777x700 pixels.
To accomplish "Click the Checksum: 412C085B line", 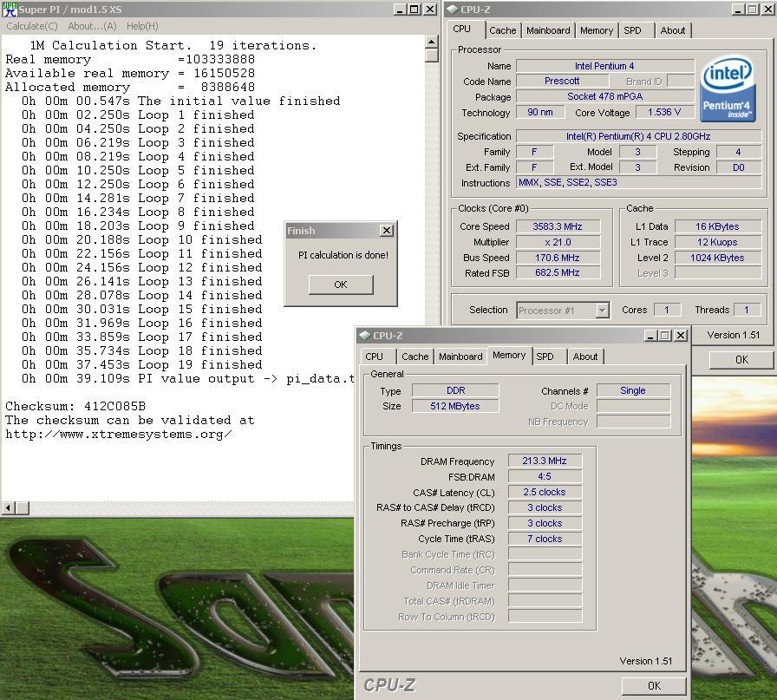I will [x=75, y=407].
